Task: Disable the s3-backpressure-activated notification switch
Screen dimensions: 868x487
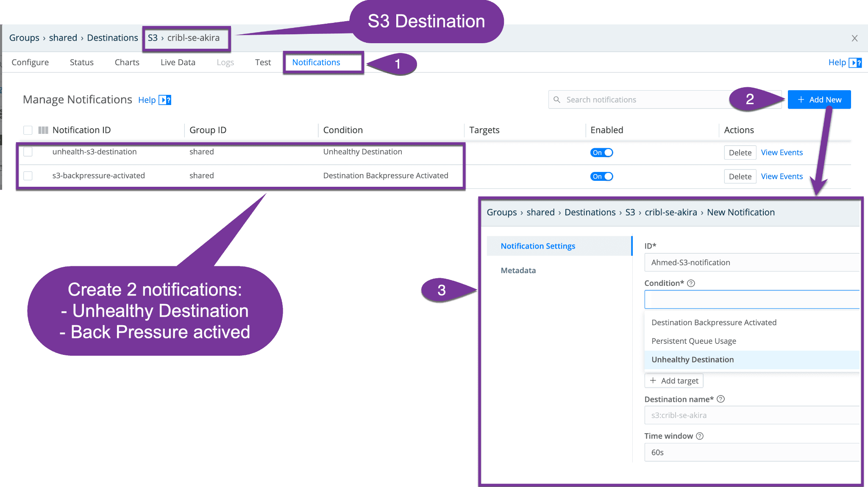Action: click(601, 177)
